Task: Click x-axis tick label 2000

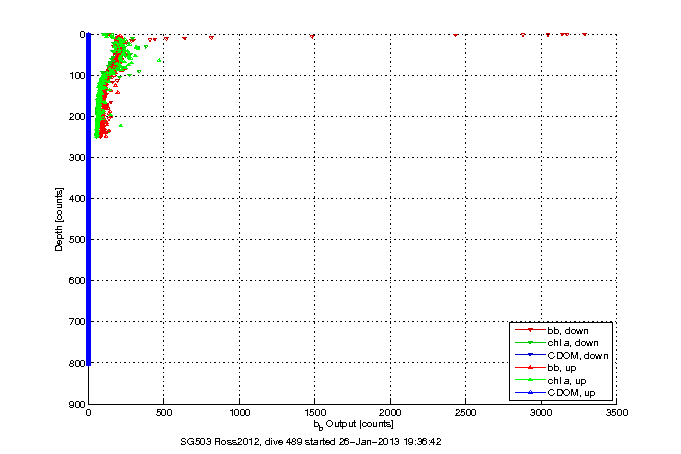Action: (x=390, y=413)
